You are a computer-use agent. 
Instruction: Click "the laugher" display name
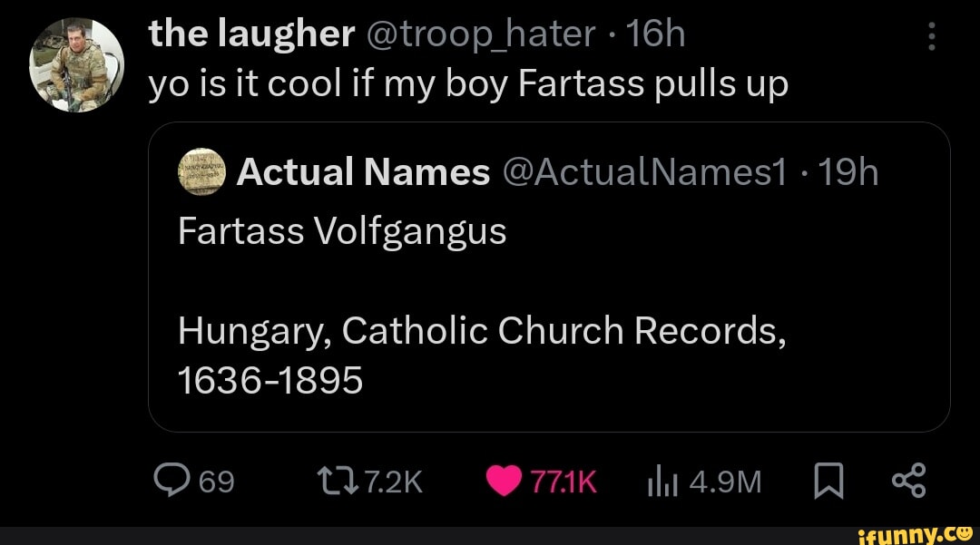pos(251,34)
